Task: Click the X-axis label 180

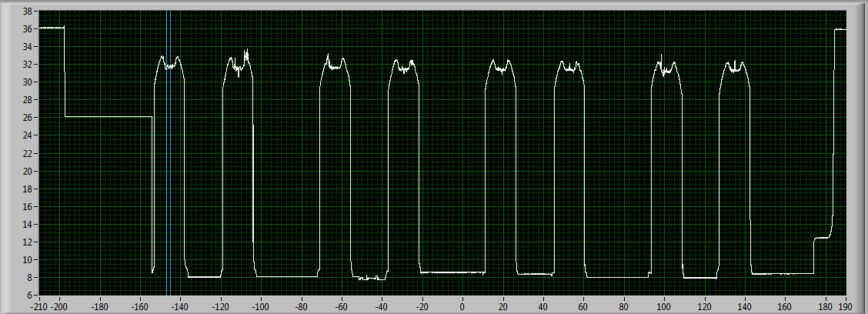Action: tap(826, 306)
